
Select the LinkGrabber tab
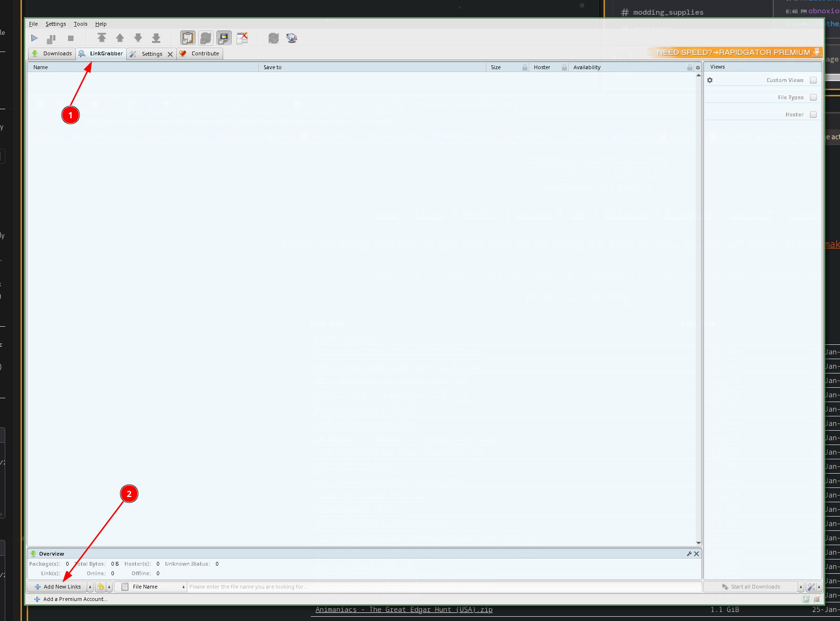point(101,53)
